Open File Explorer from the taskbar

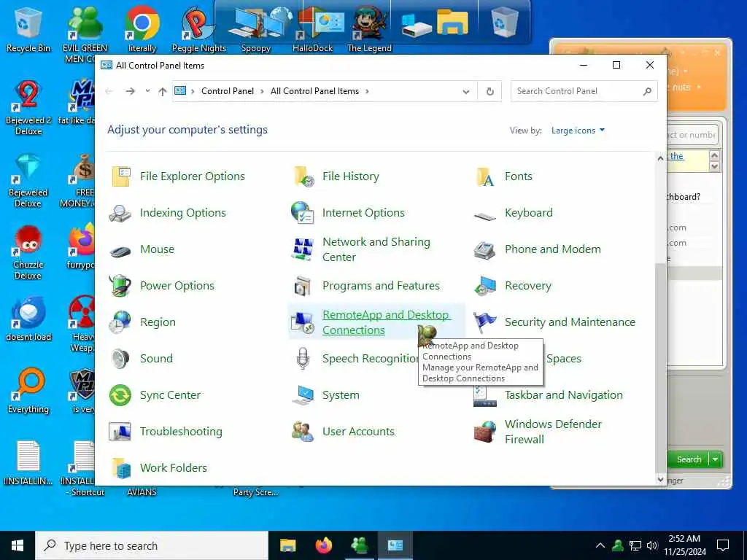pyautogui.click(x=287, y=545)
